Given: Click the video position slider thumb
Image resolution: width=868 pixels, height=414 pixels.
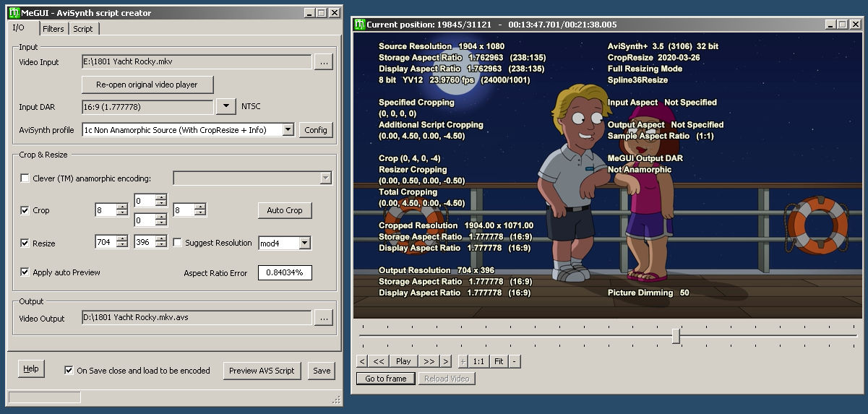Looking at the screenshot, I should (676, 336).
